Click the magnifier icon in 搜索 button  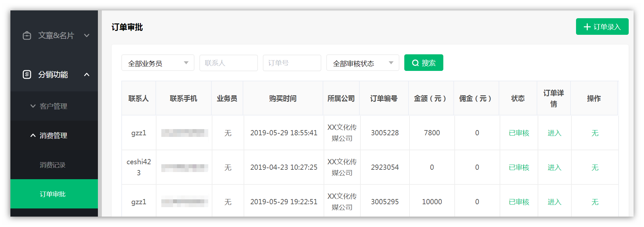(x=415, y=63)
